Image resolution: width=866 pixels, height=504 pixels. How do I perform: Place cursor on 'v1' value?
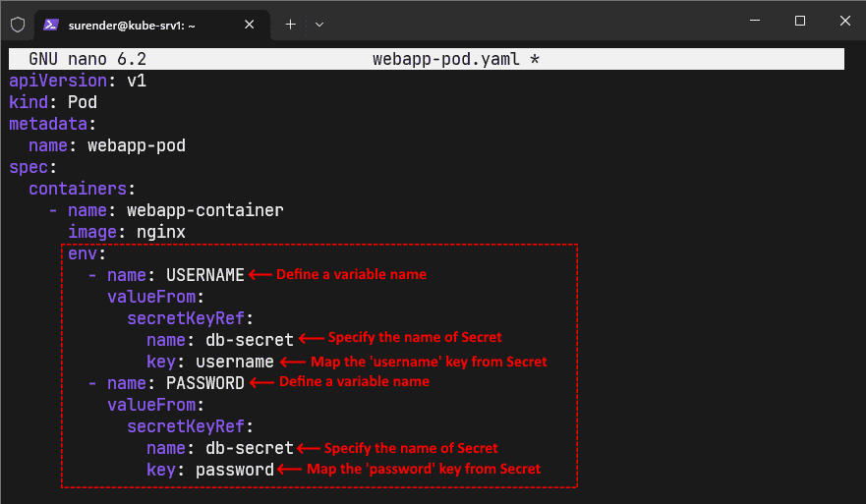point(137,82)
